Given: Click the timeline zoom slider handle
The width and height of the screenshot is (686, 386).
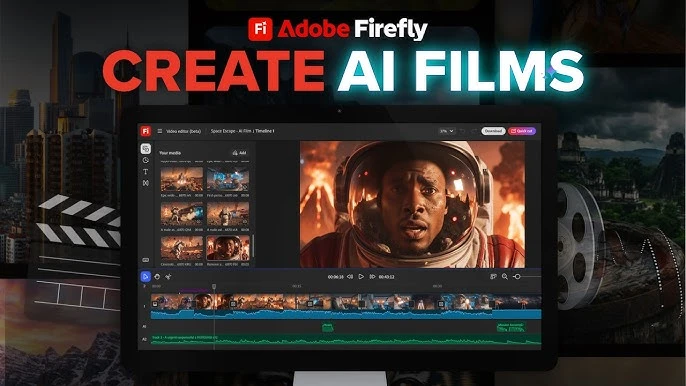Looking at the screenshot, I should pyautogui.click(x=517, y=277).
